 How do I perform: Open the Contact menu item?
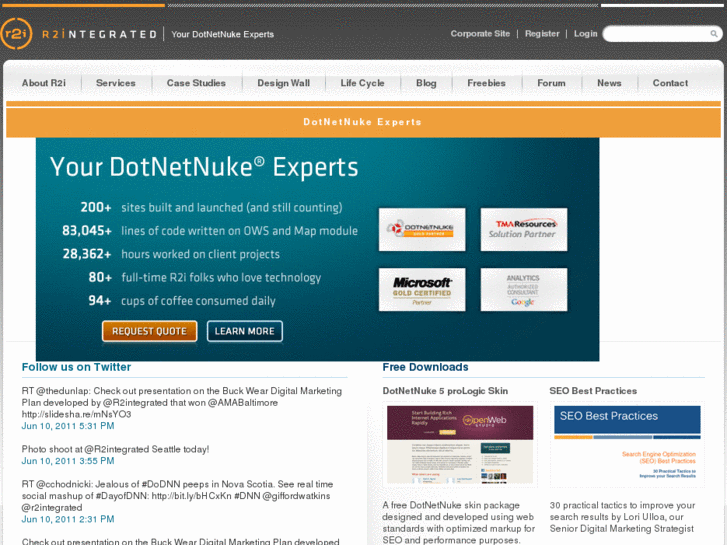670,83
